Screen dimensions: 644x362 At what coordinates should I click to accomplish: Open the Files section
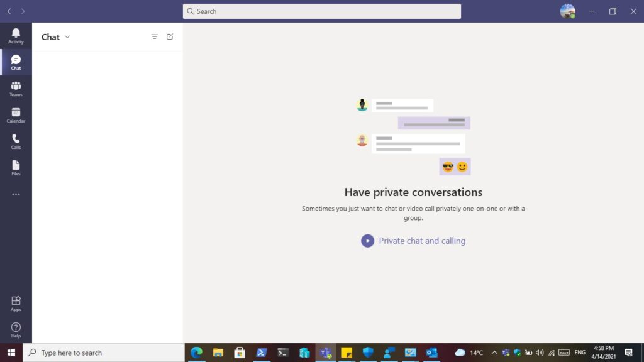point(16,168)
